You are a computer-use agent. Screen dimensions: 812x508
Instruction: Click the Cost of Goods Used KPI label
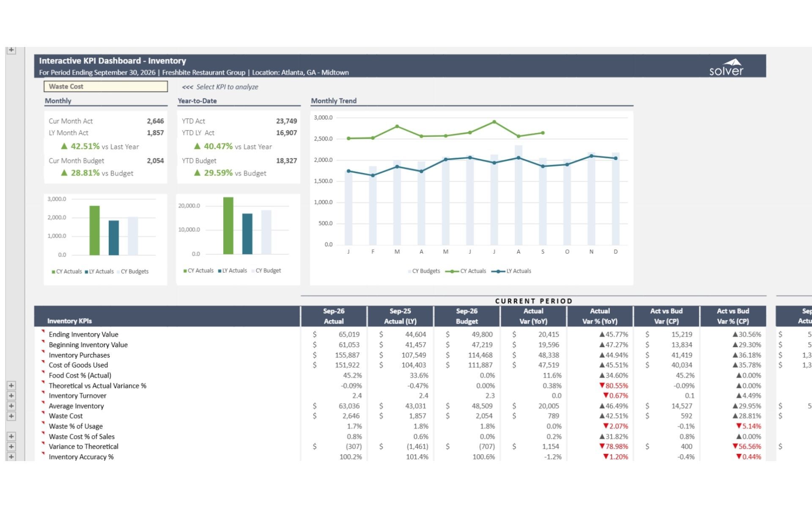(x=78, y=365)
